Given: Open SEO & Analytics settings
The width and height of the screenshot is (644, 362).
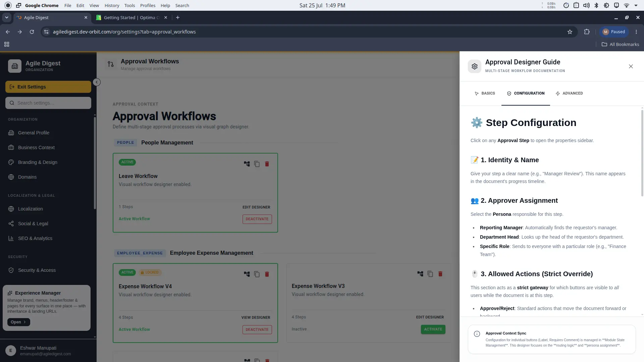Looking at the screenshot, I should click(x=48, y=238).
